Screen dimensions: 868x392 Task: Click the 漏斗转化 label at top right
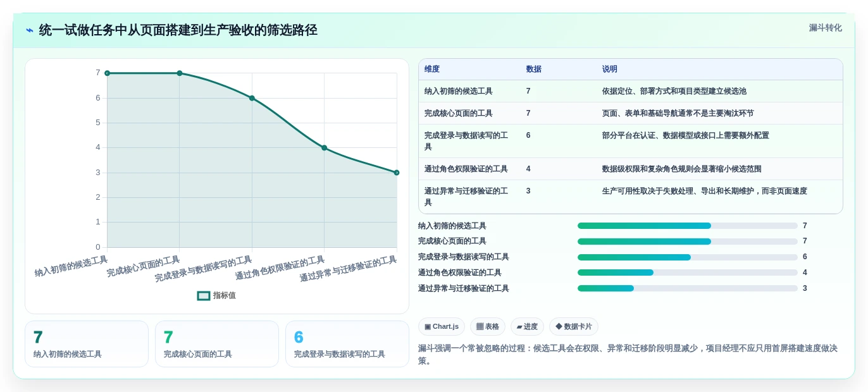click(x=825, y=28)
